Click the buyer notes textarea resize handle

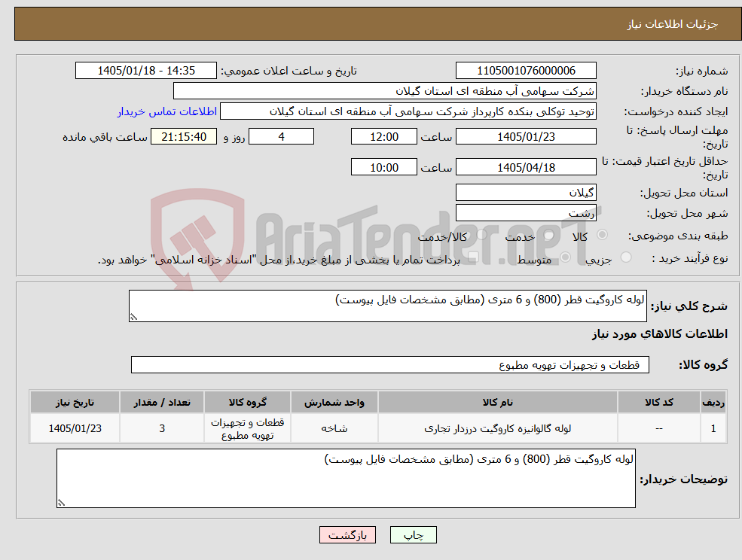point(61,504)
